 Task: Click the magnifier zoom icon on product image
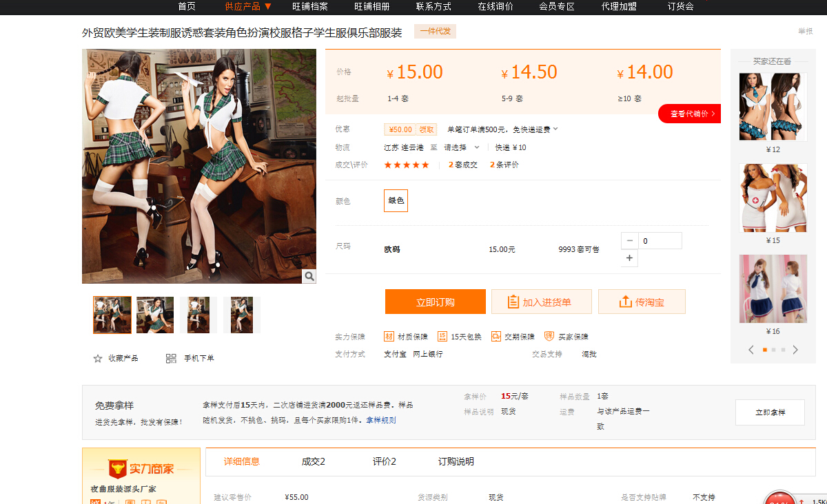[x=309, y=276]
